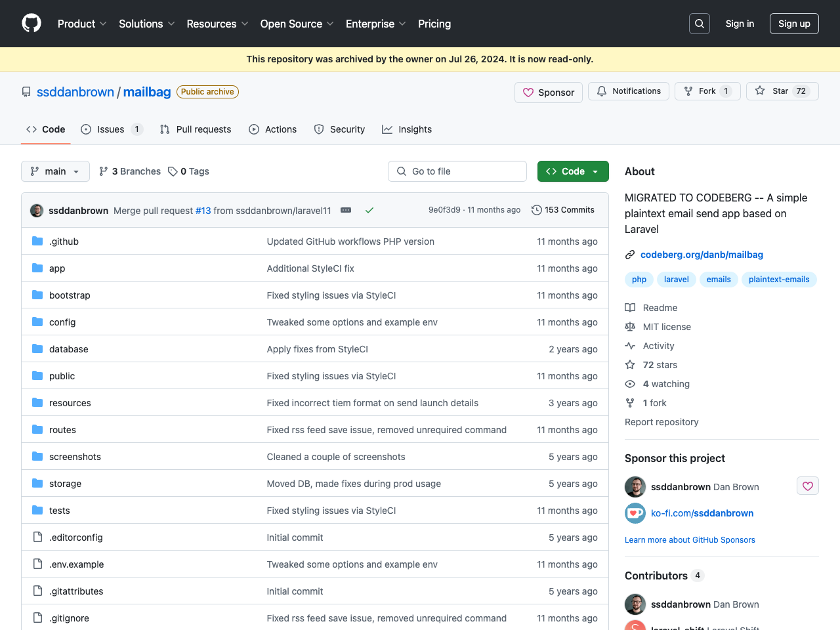
Task: Open the Resources dropdown menu
Action: [217, 24]
